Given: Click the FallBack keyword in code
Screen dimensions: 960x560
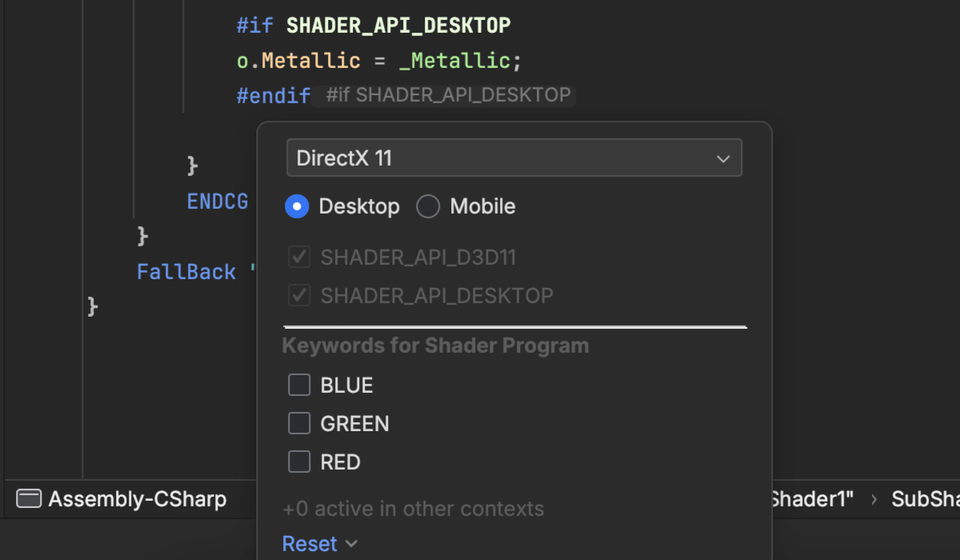Looking at the screenshot, I should click(186, 272).
